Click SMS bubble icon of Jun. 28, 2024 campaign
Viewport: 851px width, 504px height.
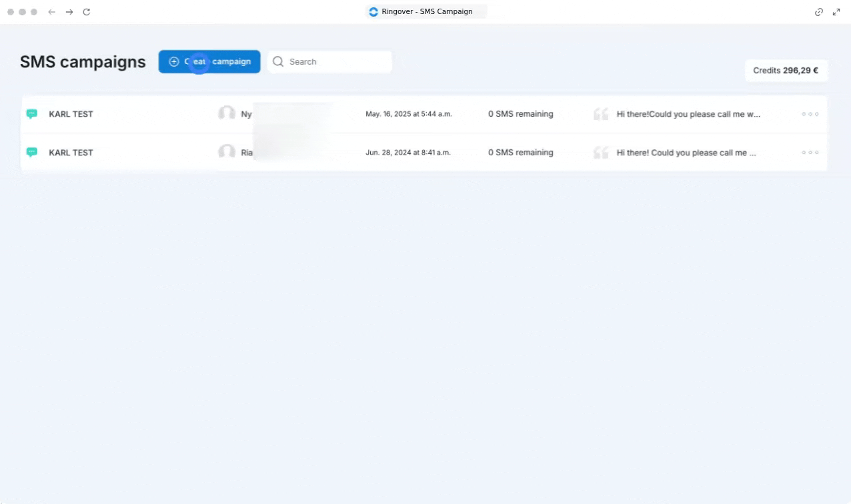click(31, 153)
